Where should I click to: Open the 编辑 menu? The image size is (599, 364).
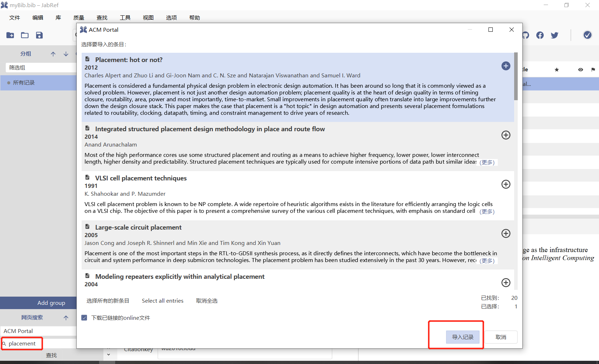click(x=38, y=17)
